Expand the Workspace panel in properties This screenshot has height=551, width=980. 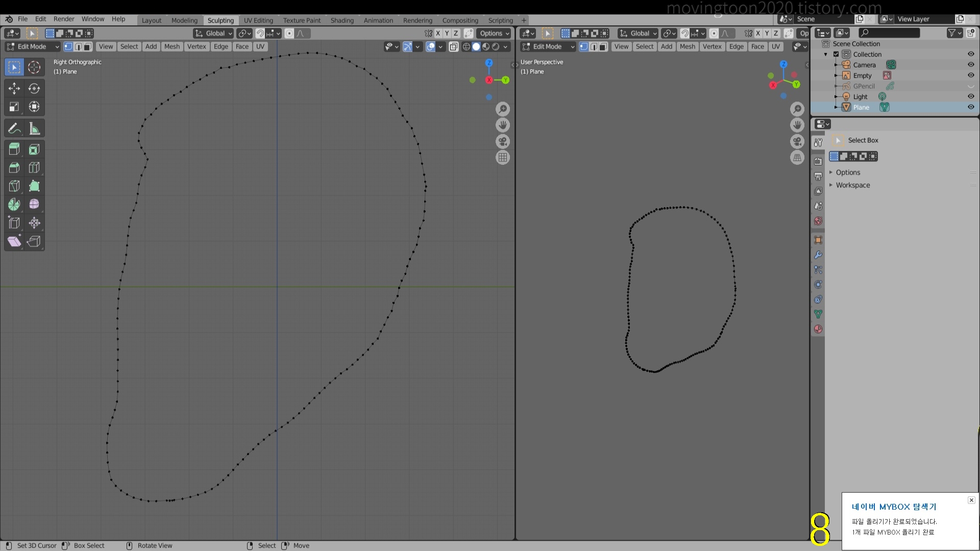(852, 185)
